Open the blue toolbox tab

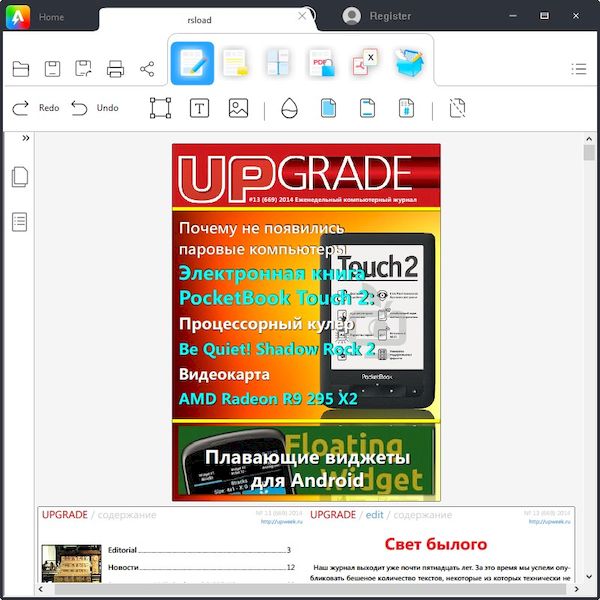(x=409, y=63)
